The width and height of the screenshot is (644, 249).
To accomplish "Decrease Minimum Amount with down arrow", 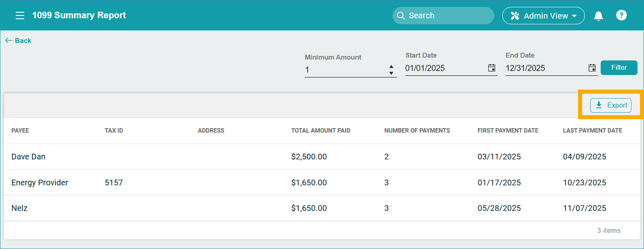I will tap(391, 73).
